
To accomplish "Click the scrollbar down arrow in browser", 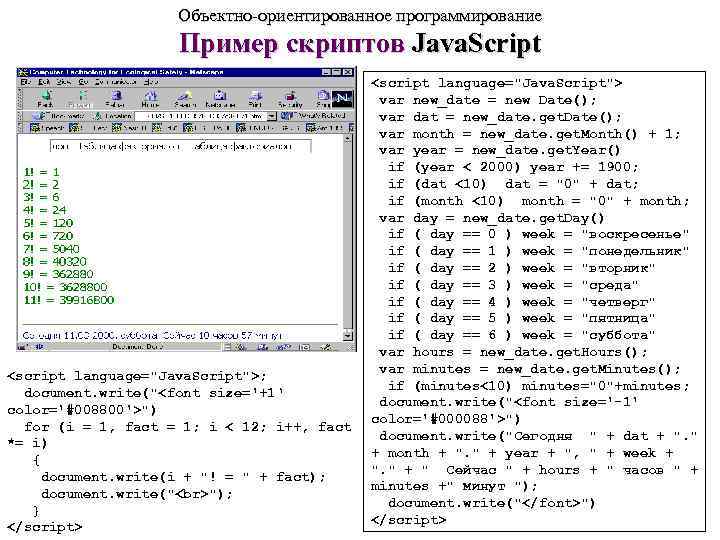I will pos(348,336).
